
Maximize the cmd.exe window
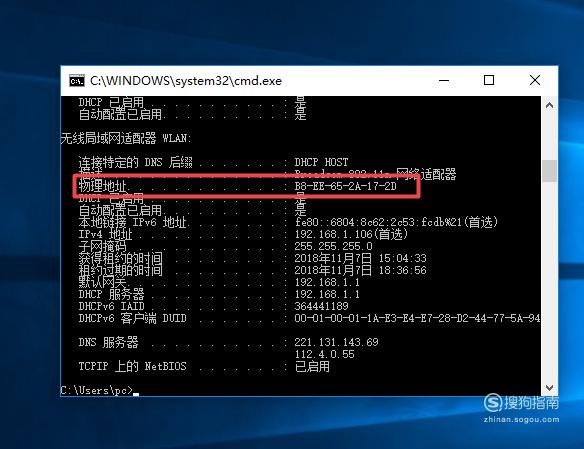point(489,80)
